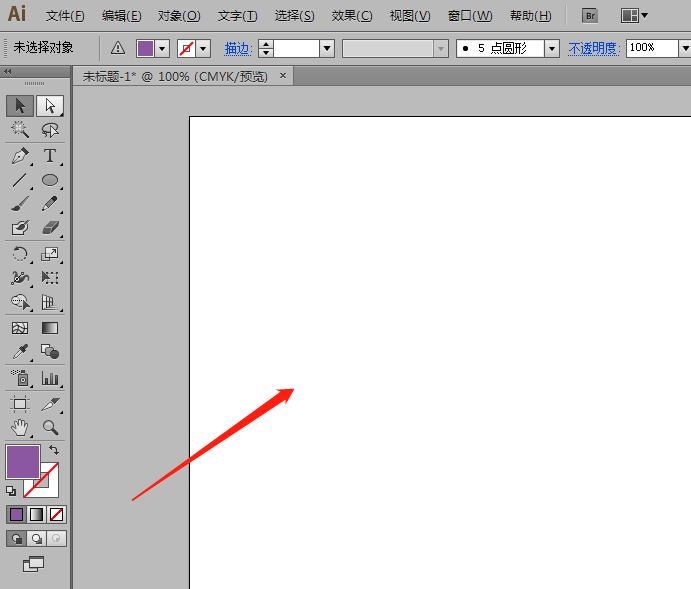Open the fill color dropdown in control bar
The height and width of the screenshot is (589, 691).
point(162,48)
